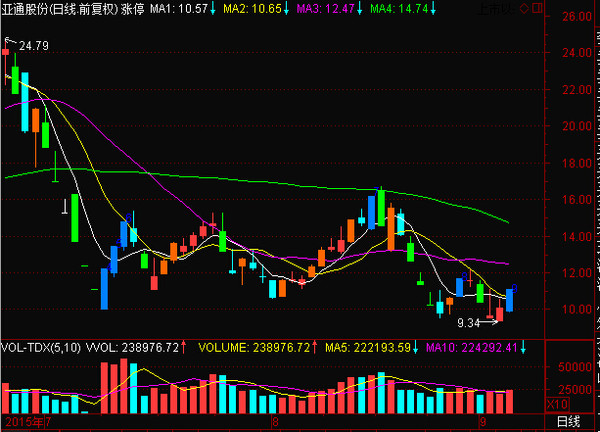Screen dimensions: 600x432
Task: Click the green MA4: 14.74 label
Action: [x=399, y=9]
